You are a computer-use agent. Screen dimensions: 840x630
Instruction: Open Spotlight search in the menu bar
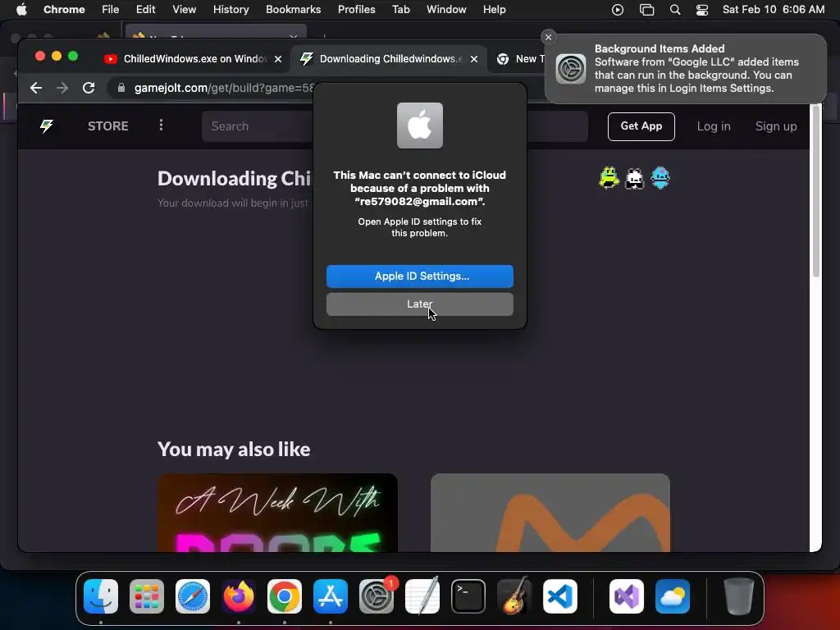coord(675,10)
